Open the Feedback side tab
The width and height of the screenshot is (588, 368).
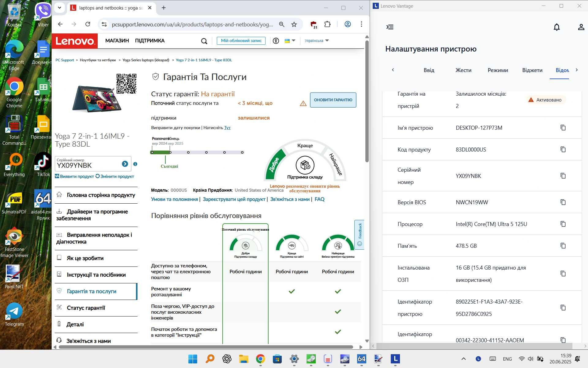pos(360,235)
